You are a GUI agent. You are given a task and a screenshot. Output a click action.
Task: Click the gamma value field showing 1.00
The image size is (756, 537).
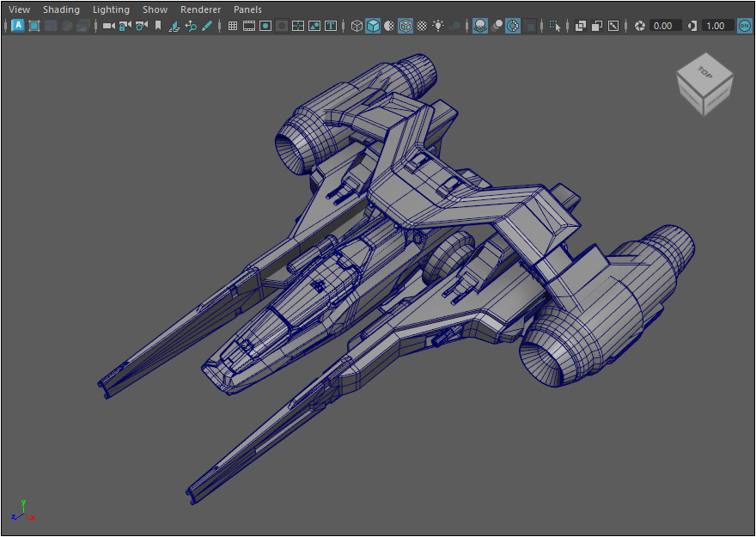pyautogui.click(x=717, y=26)
